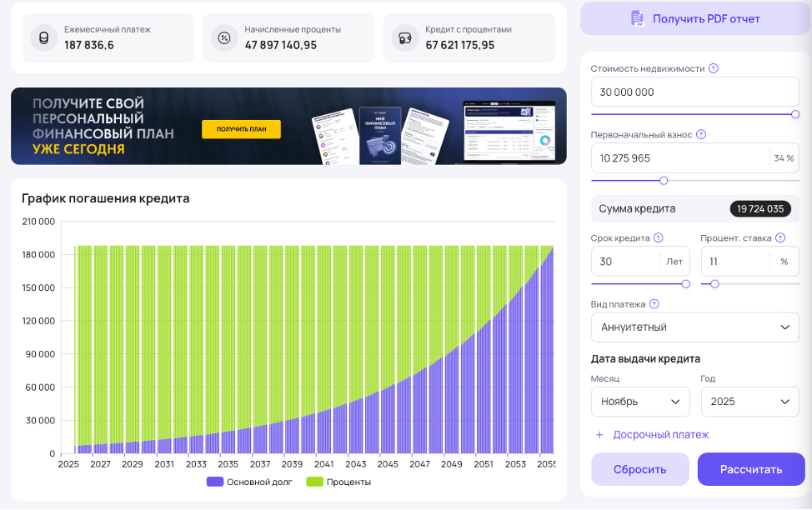Click the laptop screenshot in the banner
The width and height of the screenshot is (812, 510).
click(x=509, y=132)
